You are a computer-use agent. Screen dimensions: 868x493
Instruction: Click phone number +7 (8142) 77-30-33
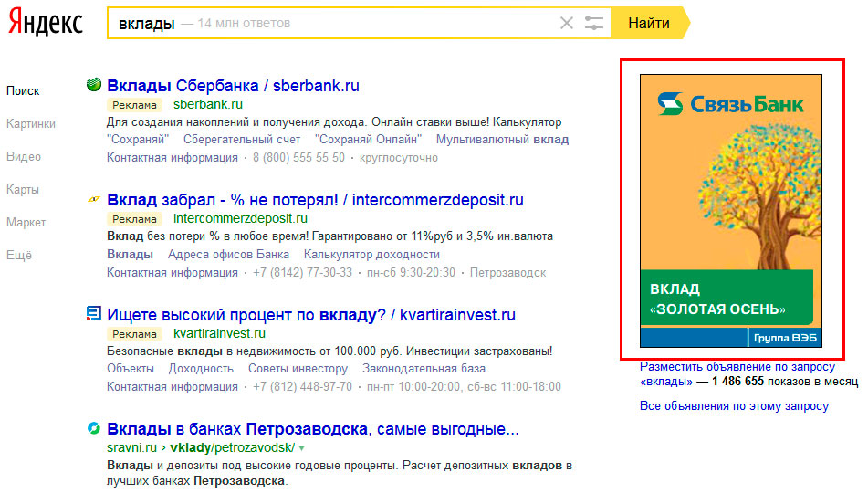302,273
